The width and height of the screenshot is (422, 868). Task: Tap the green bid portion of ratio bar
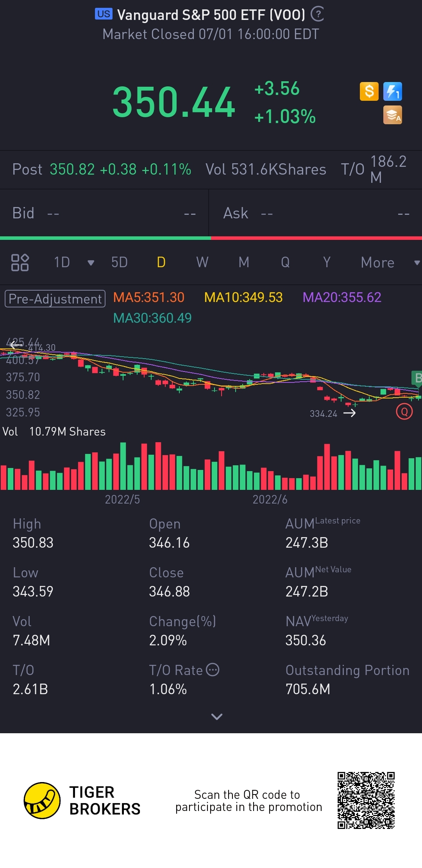click(x=105, y=238)
